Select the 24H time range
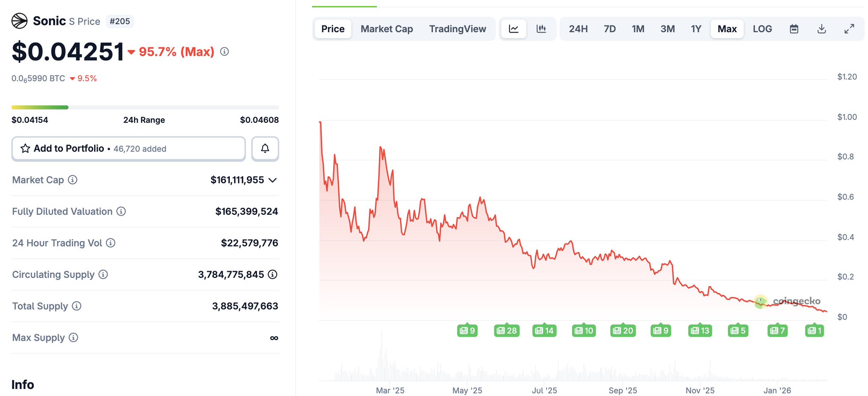 578,29
